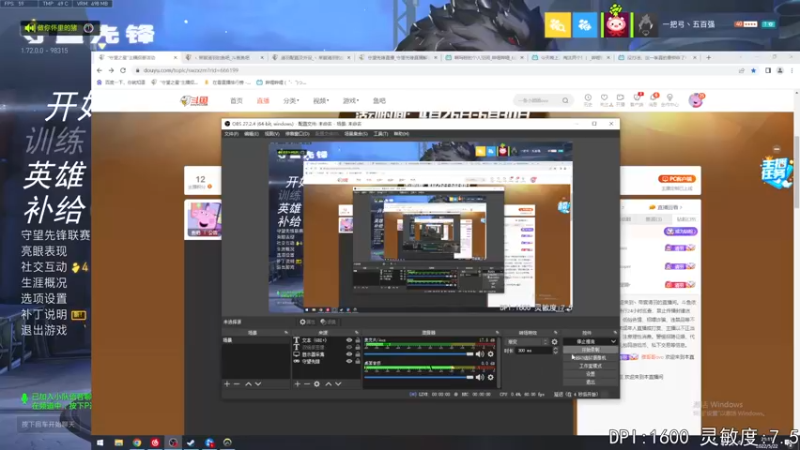Open the 编辑(E) menu in OBS
Viewport: 800px width, 450px height.
pyautogui.click(x=251, y=134)
